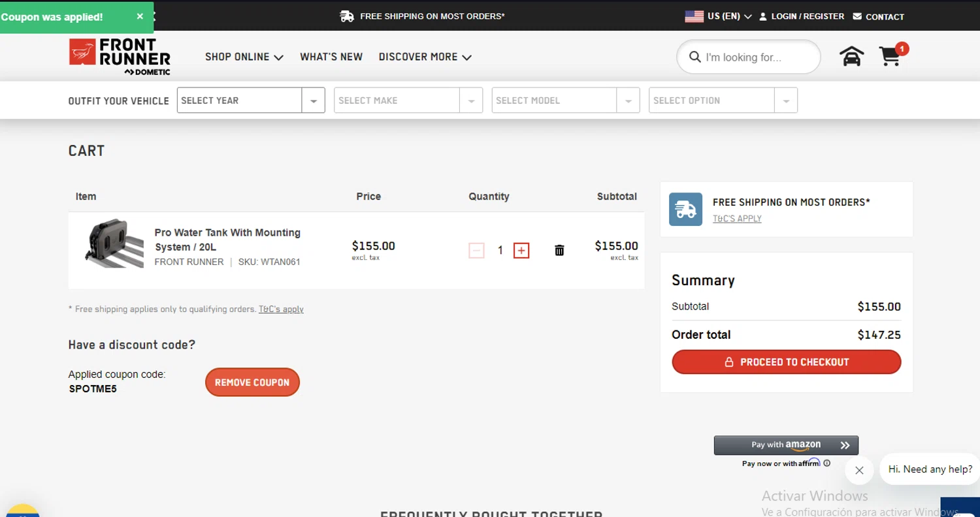Open T&C's Apply link in shipping box
The image size is (980, 517).
(737, 219)
